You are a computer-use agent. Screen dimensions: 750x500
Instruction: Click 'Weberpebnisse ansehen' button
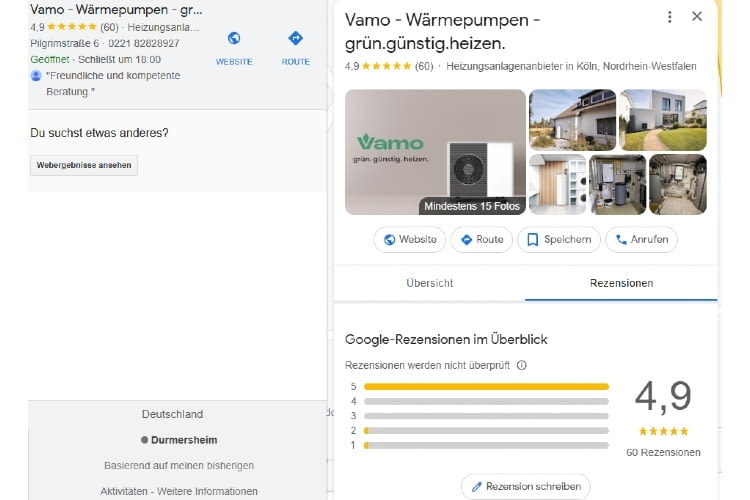[x=84, y=165]
